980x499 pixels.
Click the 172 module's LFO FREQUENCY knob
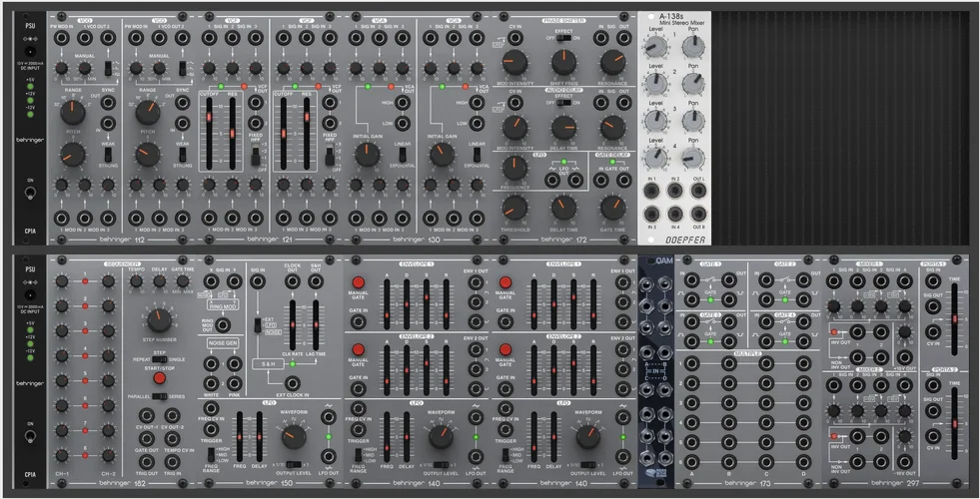point(515,168)
